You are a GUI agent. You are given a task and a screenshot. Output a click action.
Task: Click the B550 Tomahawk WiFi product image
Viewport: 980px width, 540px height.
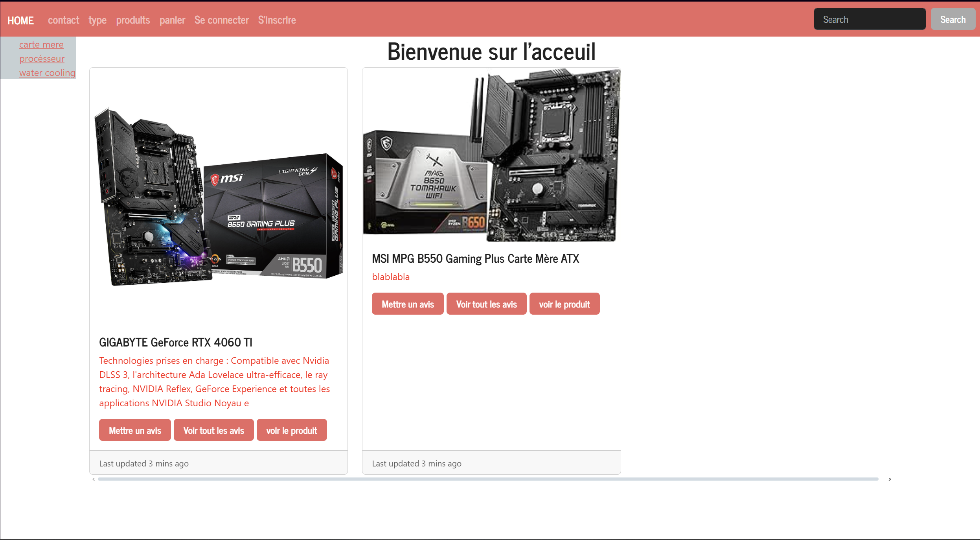[x=491, y=155]
